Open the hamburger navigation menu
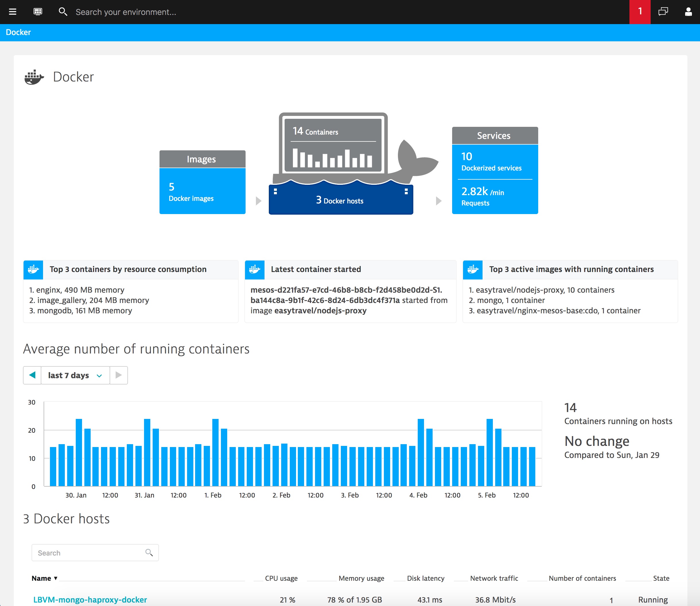Image resolution: width=700 pixels, height=606 pixels. coord(13,12)
